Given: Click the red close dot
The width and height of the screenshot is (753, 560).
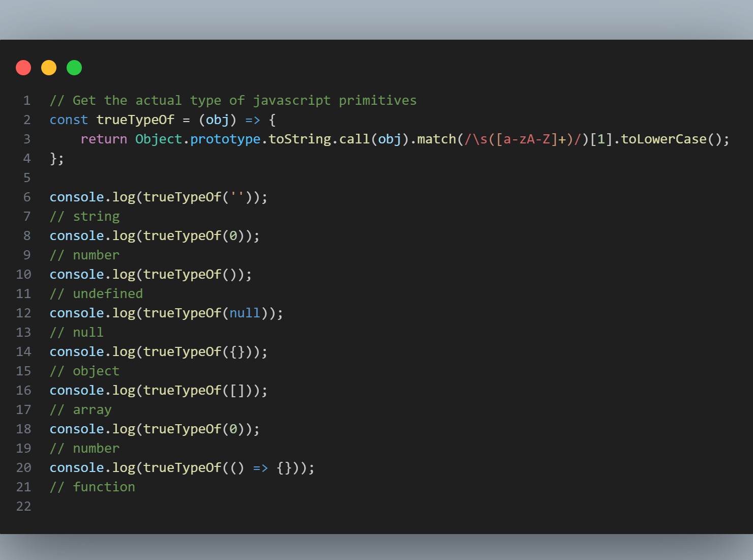Looking at the screenshot, I should point(23,68).
